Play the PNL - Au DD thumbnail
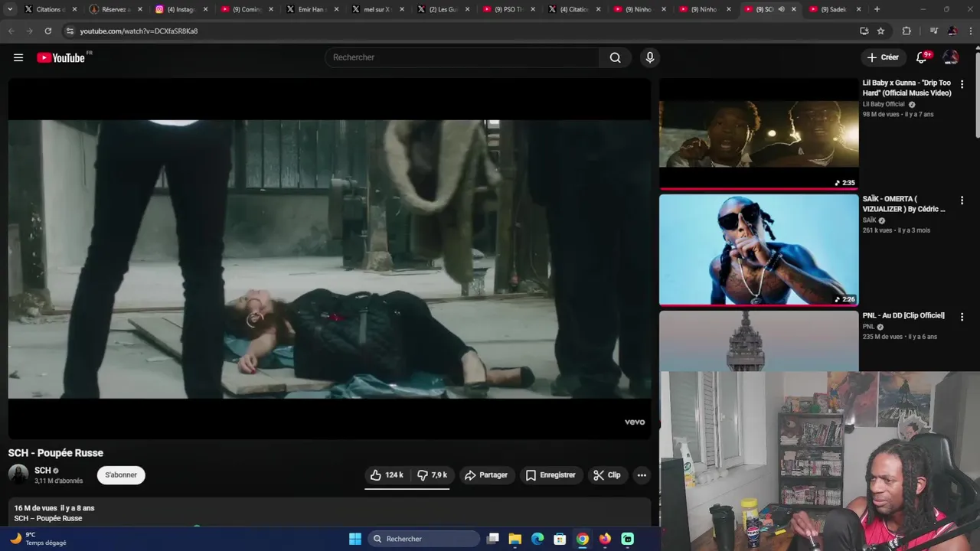This screenshot has height=551, width=980. click(759, 341)
